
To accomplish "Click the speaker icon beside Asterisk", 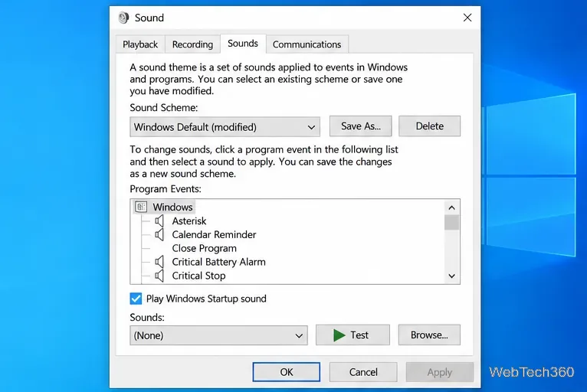I will tap(159, 221).
